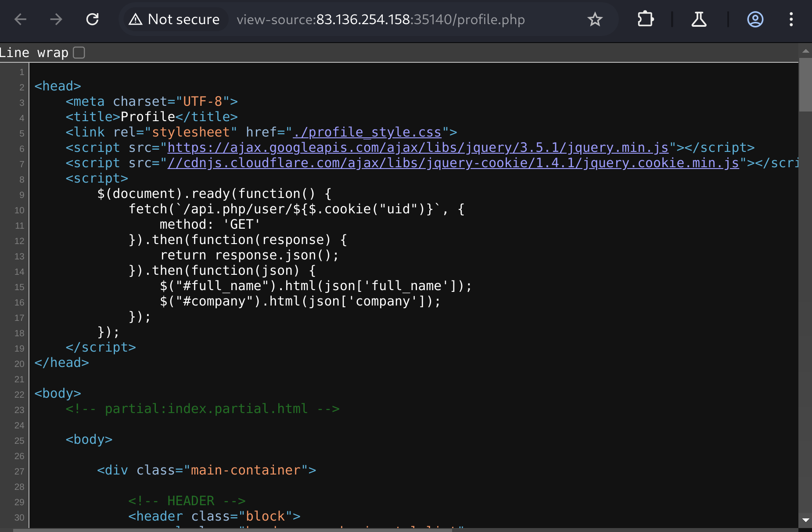Open the jquery.cookie.min.js cloudflare link

click(x=453, y=163)
